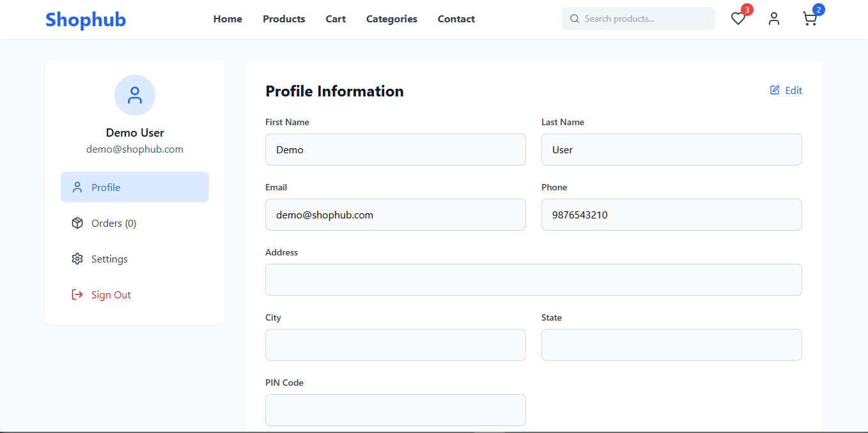This screenshot has width=868, height=433.
Task: Open Products from the navigation bar
Action: (284, 19)
